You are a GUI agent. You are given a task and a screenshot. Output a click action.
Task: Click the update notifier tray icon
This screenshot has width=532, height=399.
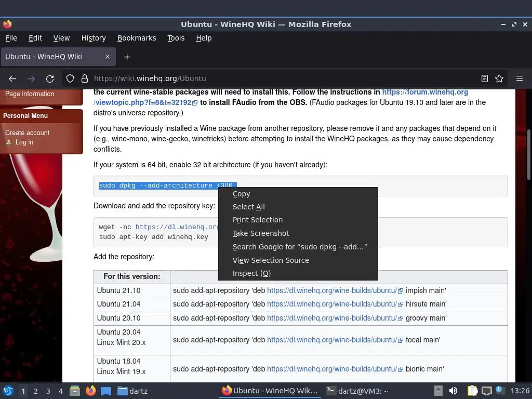click(499, 390)
